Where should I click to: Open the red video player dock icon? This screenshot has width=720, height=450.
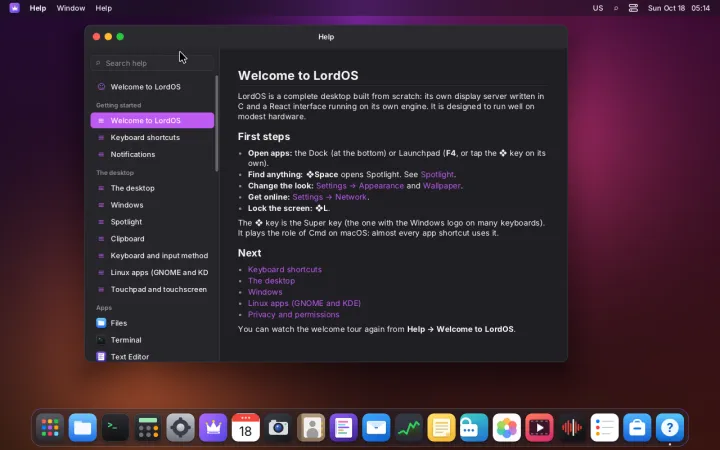point(539,428)
